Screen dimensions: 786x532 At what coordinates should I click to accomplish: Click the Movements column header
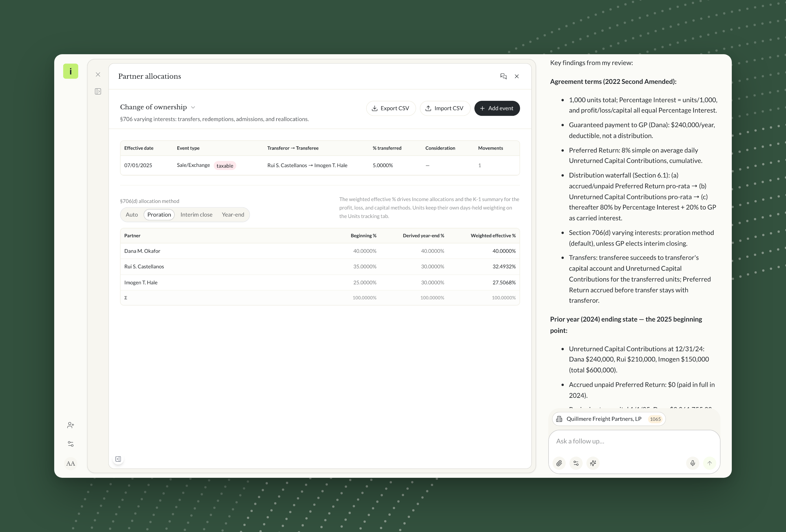pos(490,148)
